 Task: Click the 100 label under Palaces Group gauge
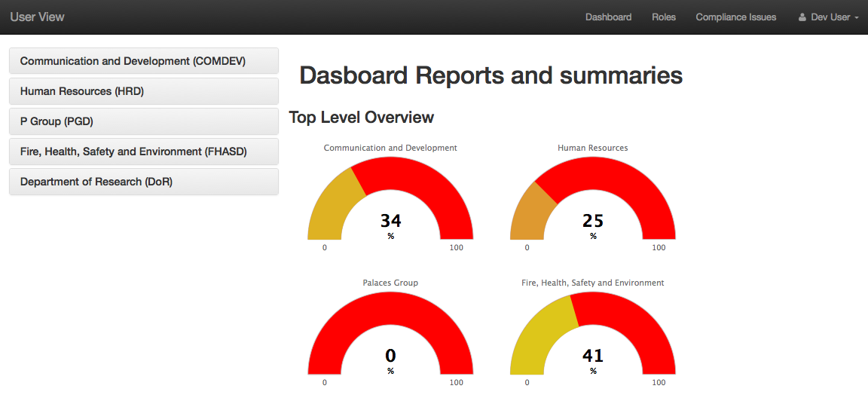(457, 382)
